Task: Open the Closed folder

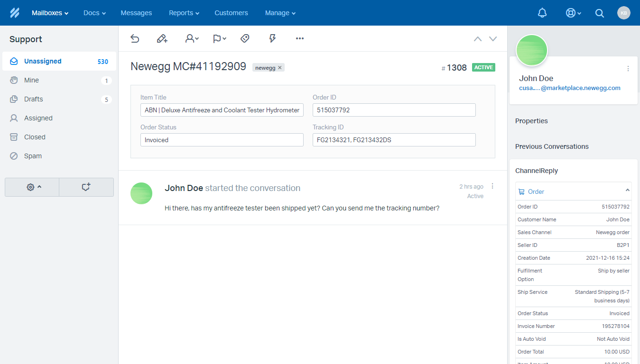Action: coord(59,137)
